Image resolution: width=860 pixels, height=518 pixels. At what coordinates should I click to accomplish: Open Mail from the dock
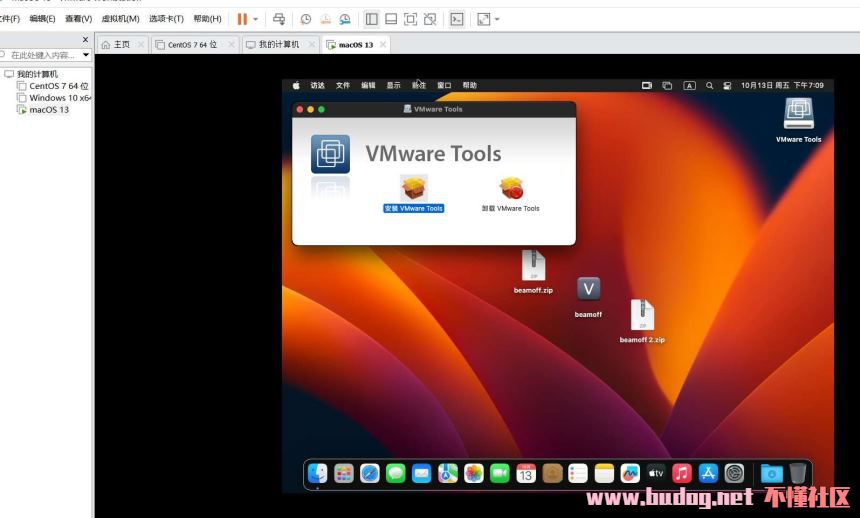point(422,473)
